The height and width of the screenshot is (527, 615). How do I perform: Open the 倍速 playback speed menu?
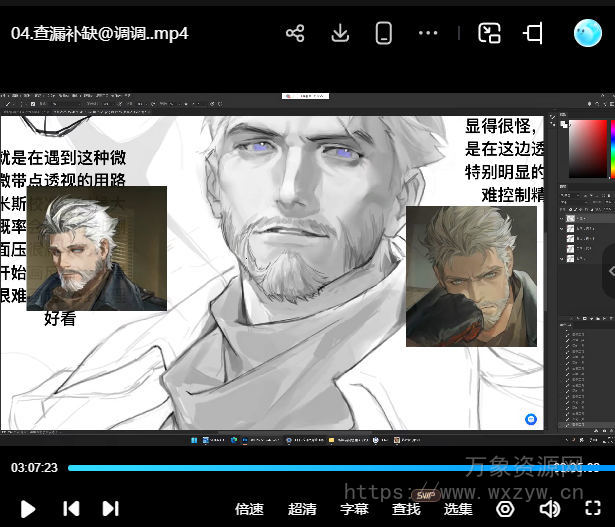point(249,509)
